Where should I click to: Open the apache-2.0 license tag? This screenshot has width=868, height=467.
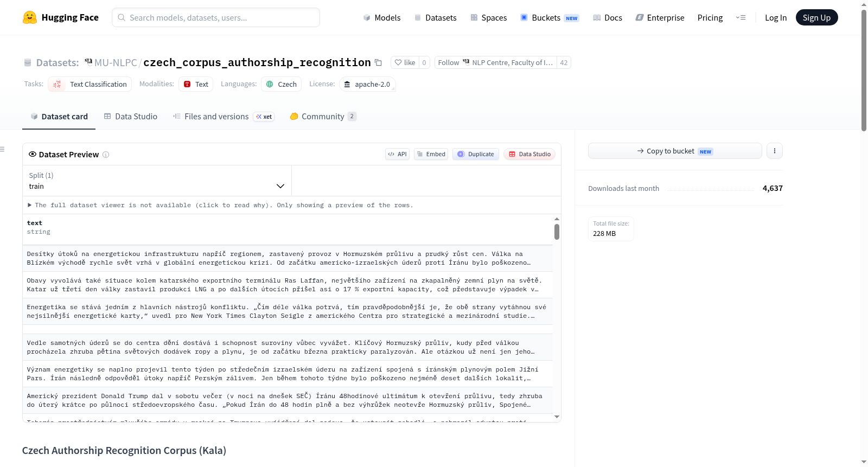[367, 84]
